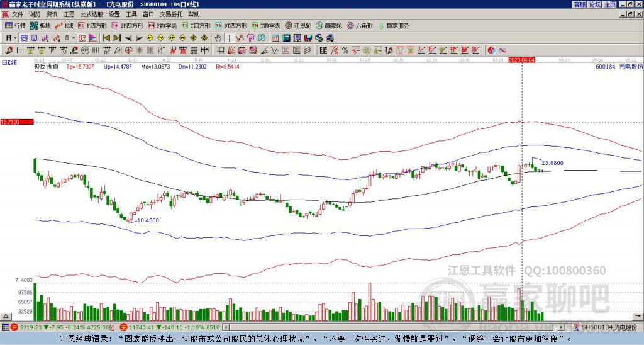Image resolution: width=644 pixels, height=345 pixels.
Task: Open the 六角形 hexagon tool
Action: [x=360, y=25]
